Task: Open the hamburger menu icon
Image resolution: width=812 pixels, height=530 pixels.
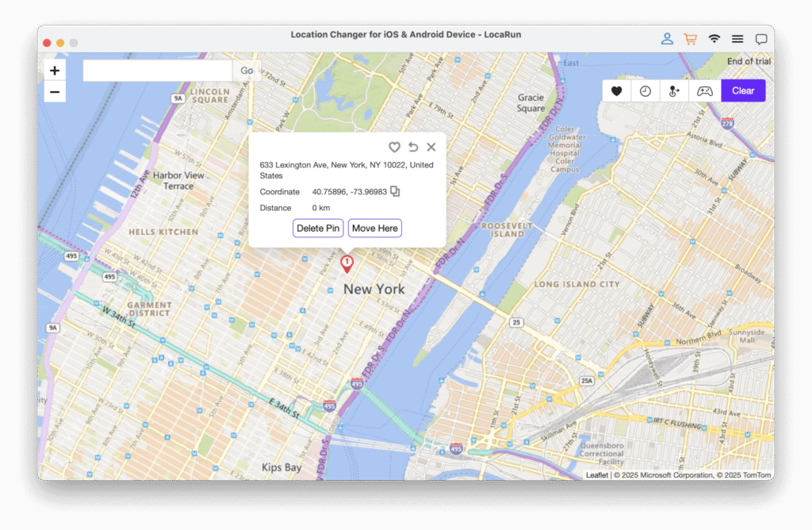Action: [x=737, y=39]
